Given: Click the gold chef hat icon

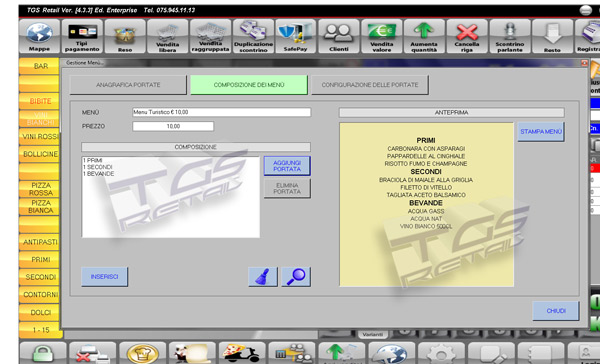Looking at the screenshot, I should click(142, 353).
